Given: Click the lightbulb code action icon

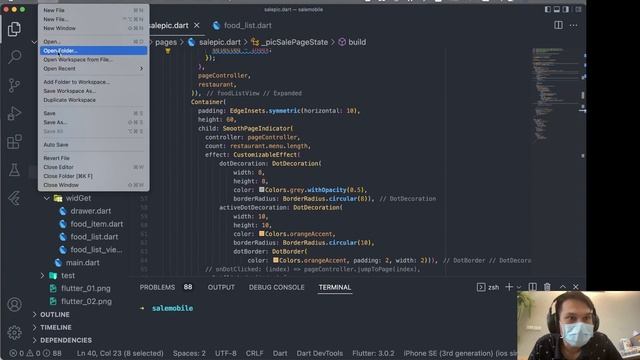Looking at the screenshot, I should coord(168,51).
